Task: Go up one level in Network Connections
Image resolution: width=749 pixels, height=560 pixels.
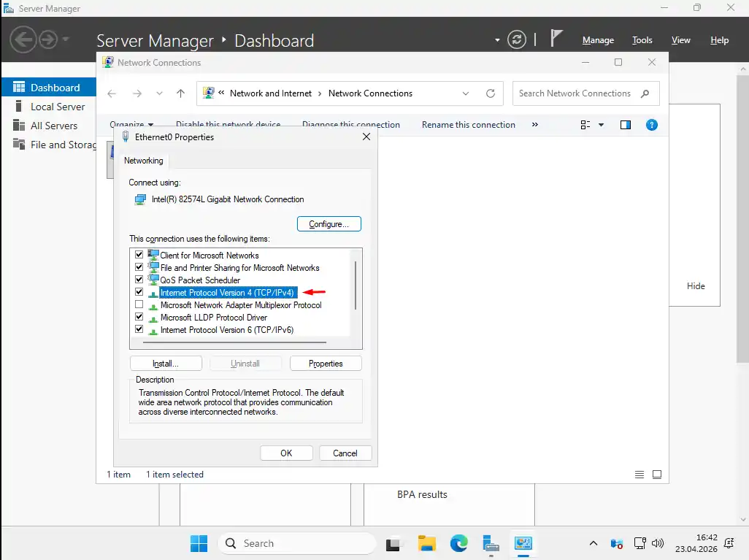Action: [x=180, y=93]
